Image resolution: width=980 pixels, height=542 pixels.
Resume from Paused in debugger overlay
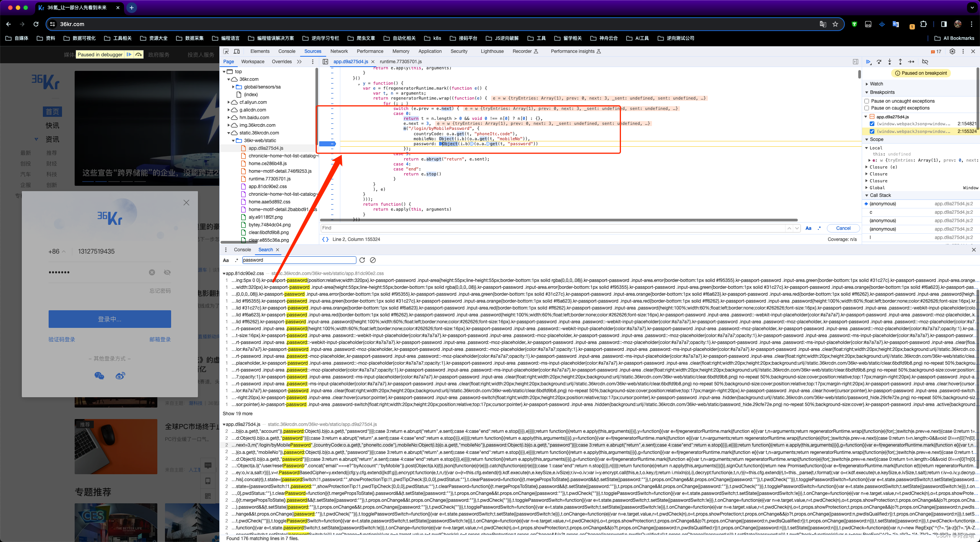[129, 55]
